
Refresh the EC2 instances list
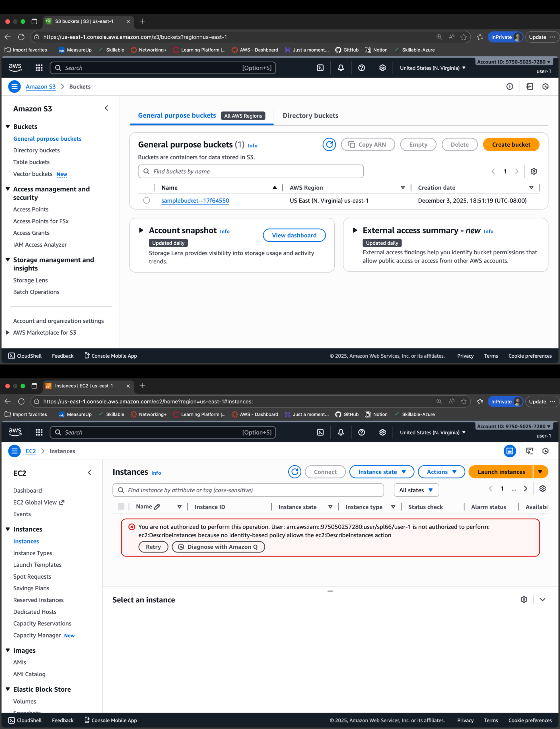(294, 472)
